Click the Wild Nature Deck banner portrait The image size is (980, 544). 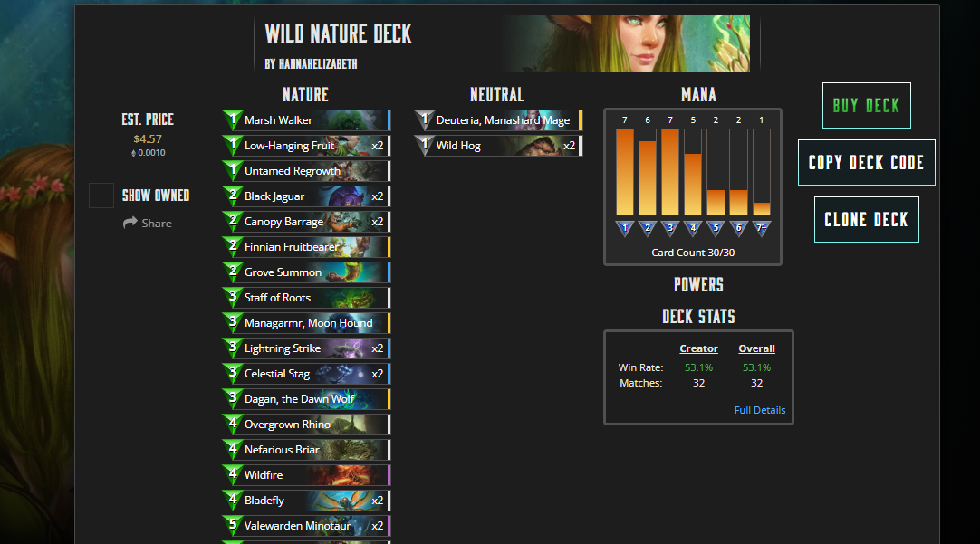pos(629,43)
